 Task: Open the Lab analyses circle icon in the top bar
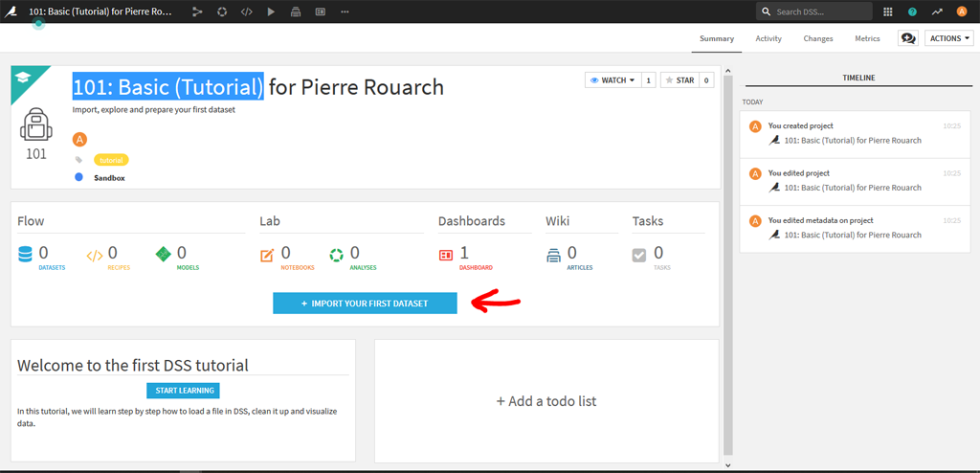point(222,11)
